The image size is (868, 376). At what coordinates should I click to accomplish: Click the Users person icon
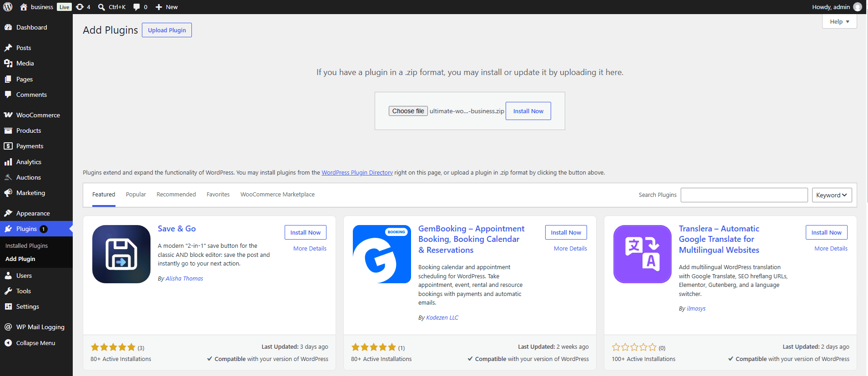coord(8,276)
